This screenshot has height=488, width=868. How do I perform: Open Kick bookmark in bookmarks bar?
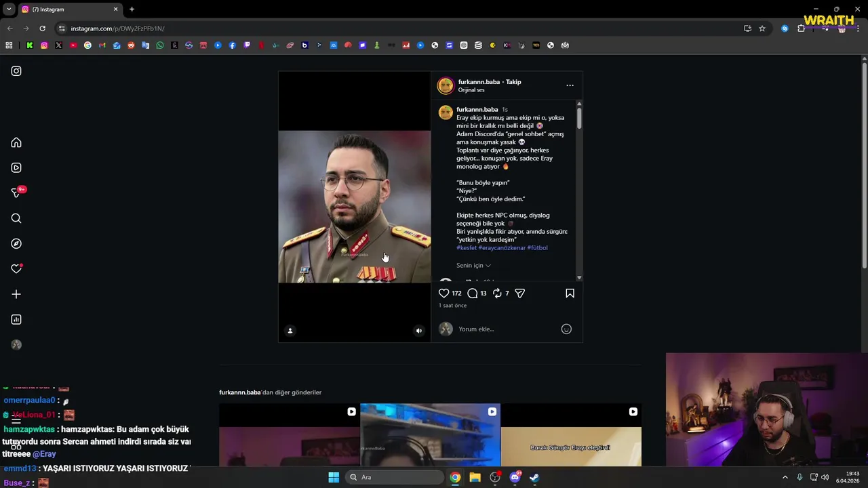point(30,45)
